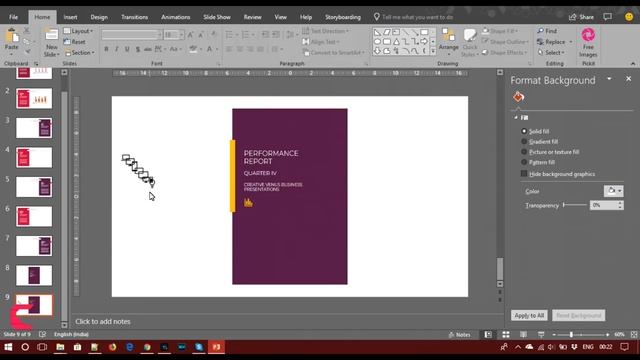This screenshot has height=360, width=640.
Task: Click the smiley feedback icon
Action: [629, 17]
